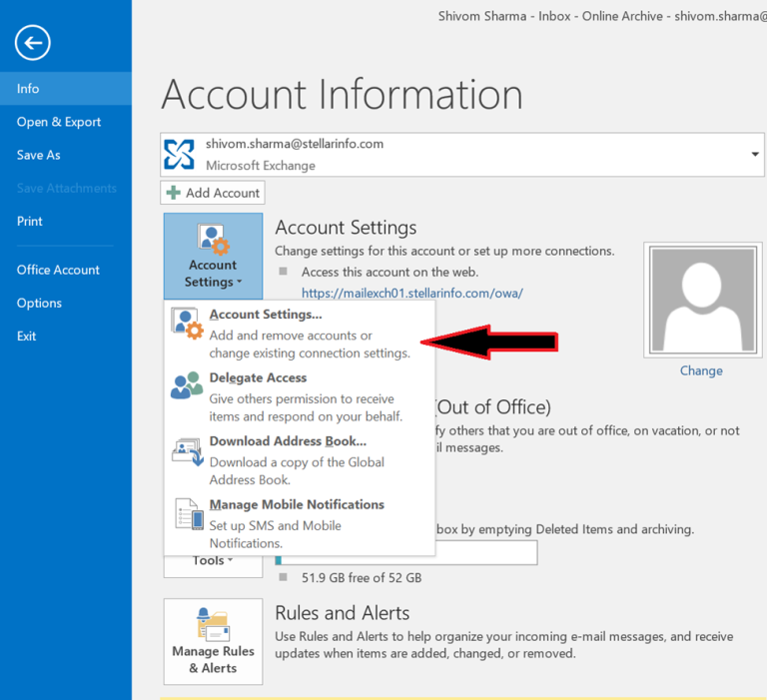Choose Account Settings... menu entry
767x700 pixels.
click(x=300, y=334)
